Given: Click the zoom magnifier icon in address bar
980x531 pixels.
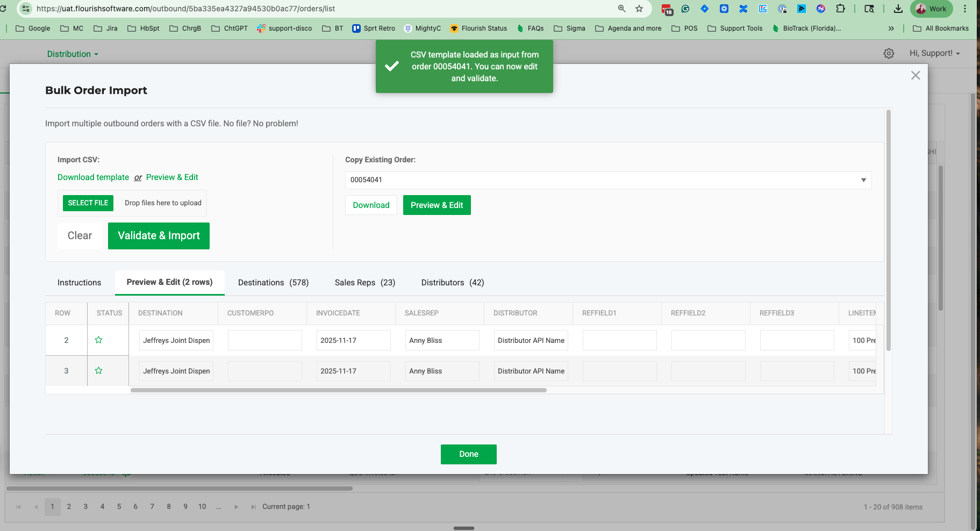Looking at the screenshot, I should coord(622,9).
